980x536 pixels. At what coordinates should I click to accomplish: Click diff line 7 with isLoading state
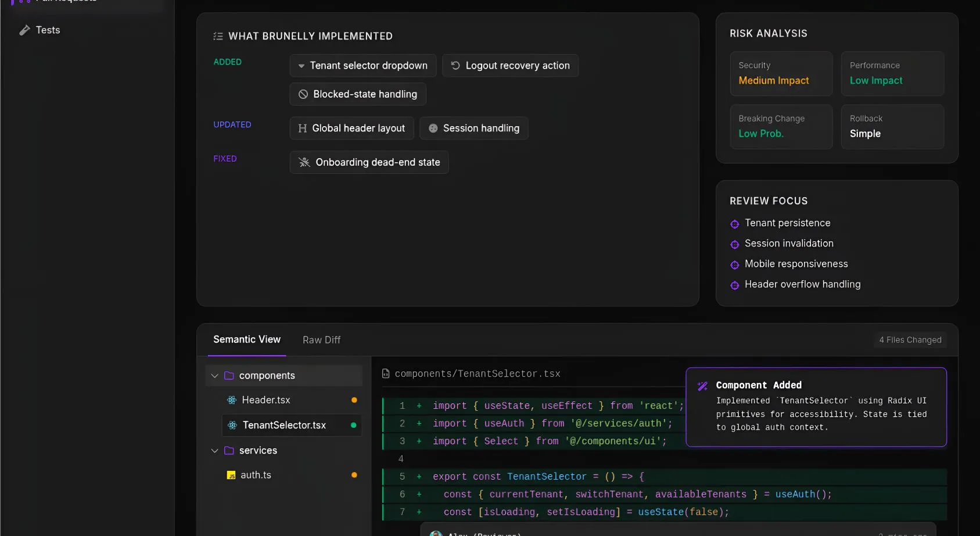665,512
